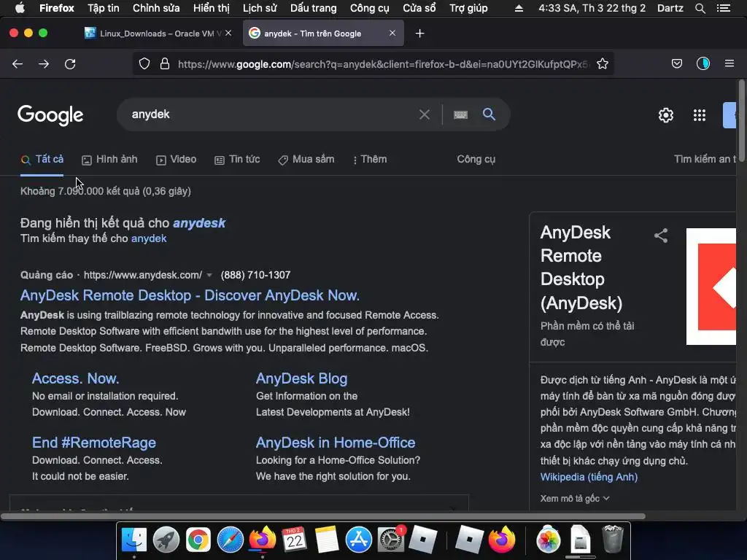Launch Chrome from the Dock
The image size is (747, 560).
click(x=198, y=540)
